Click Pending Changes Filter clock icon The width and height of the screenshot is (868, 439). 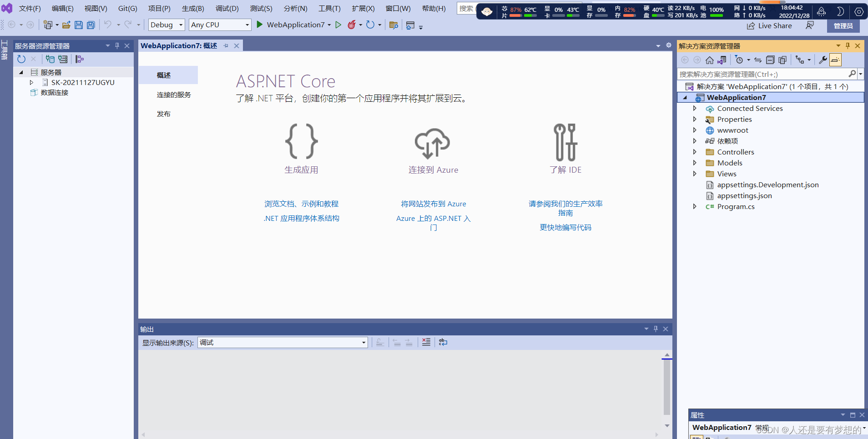coord(739,60)
